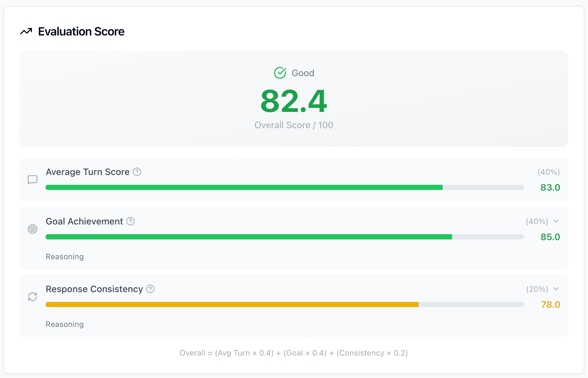Expand the Goal Achievement section chevron
This screenshot has height=378, width=588.
pos(556,221)
